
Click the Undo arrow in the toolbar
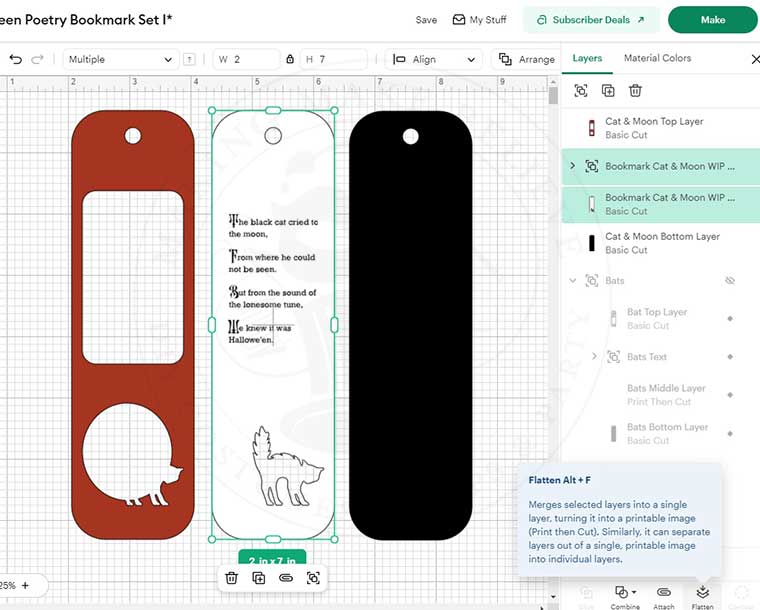[15, 60]
